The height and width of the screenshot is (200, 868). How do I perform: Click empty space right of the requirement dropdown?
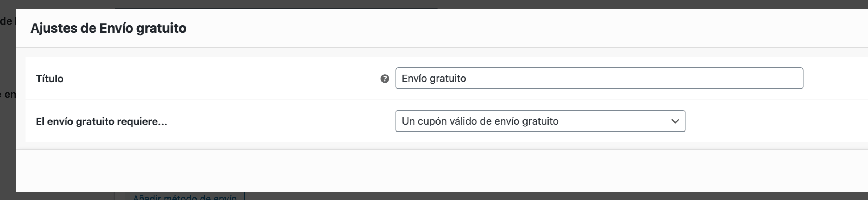pos(776,121)
